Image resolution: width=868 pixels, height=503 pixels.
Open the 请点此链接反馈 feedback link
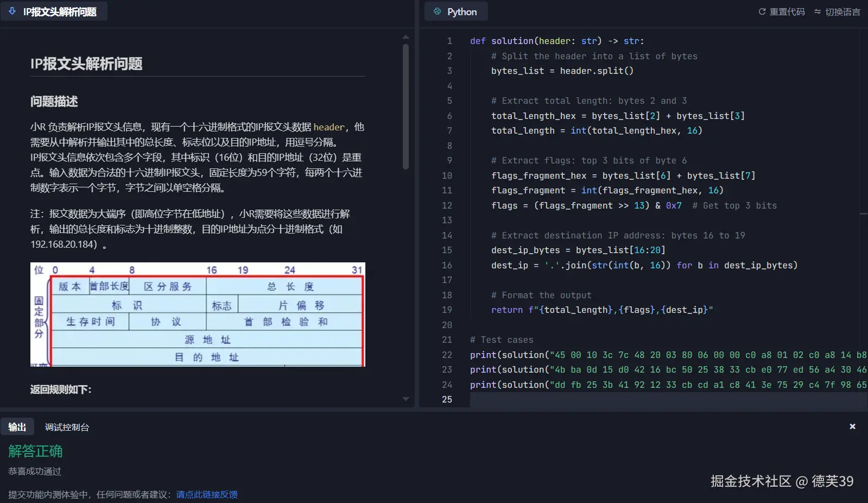pos(207,494)
